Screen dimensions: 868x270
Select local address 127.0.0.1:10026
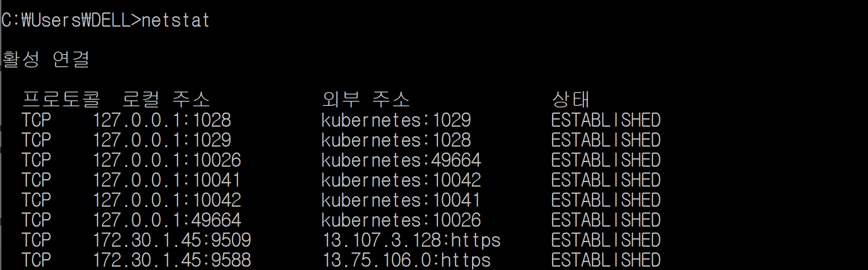[x=167, y=160]
